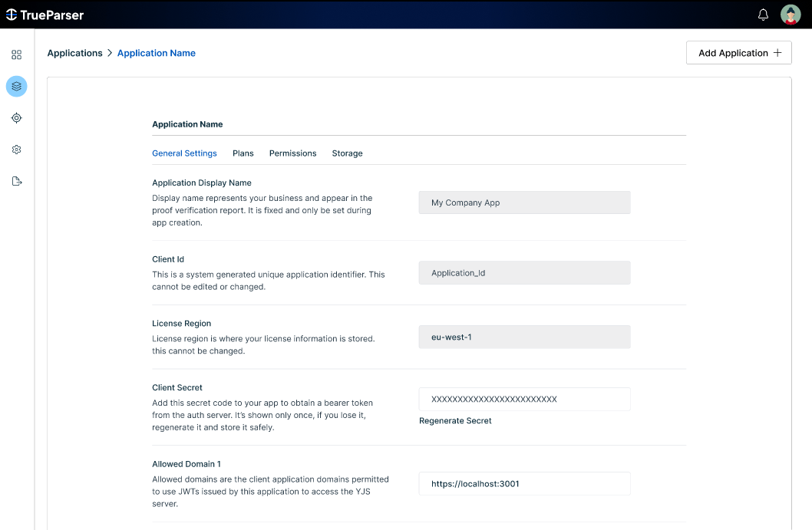Click the plus icon in Add Application
The height and width of the screenshot is (530, 812).
point(777,53)
